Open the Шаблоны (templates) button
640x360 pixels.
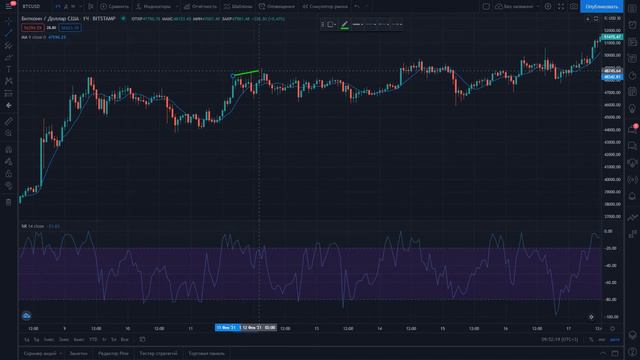(x=238, y=6)
